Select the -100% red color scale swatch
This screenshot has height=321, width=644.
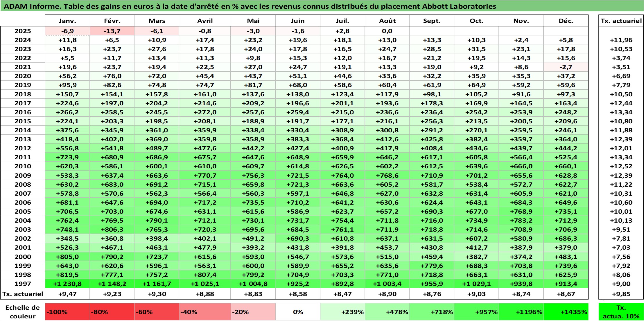[67, 312]
